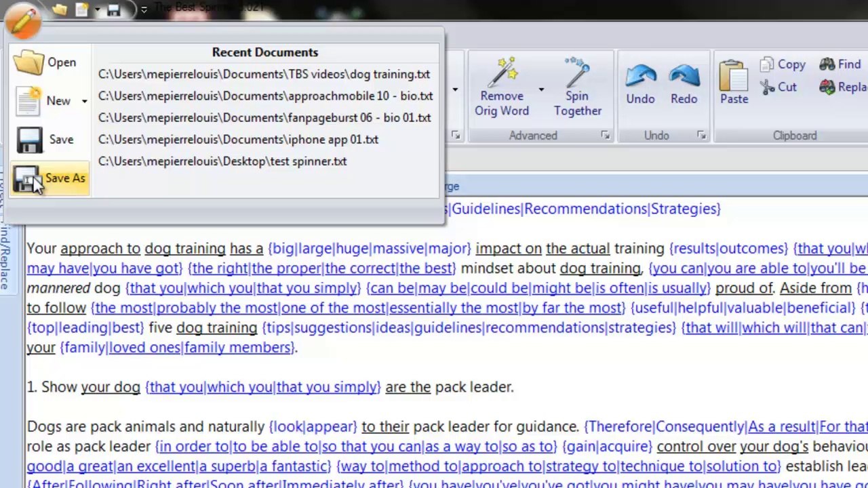Expand the New submenu arrow
Screen dimensions: 868x488
pyautogui.click(x=84, y=101)
